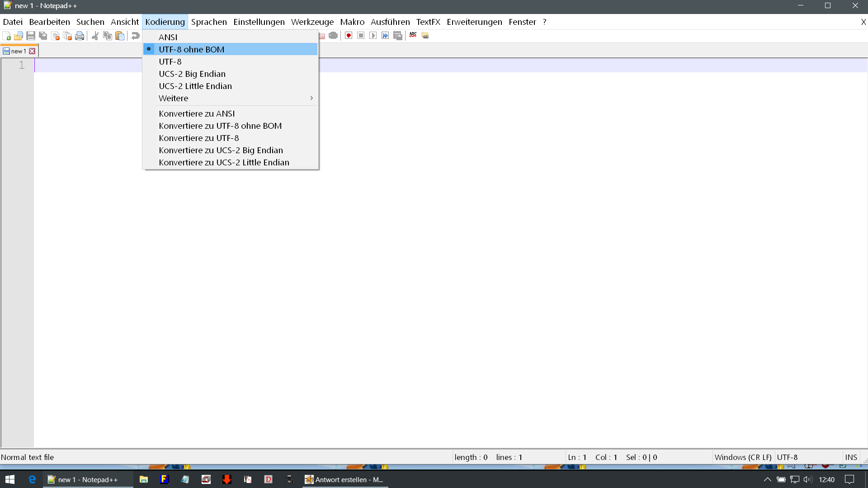Viewport: 868px width, 488px height.
Task: Click the Paste clipboard icon
Action: click(120, 36)
